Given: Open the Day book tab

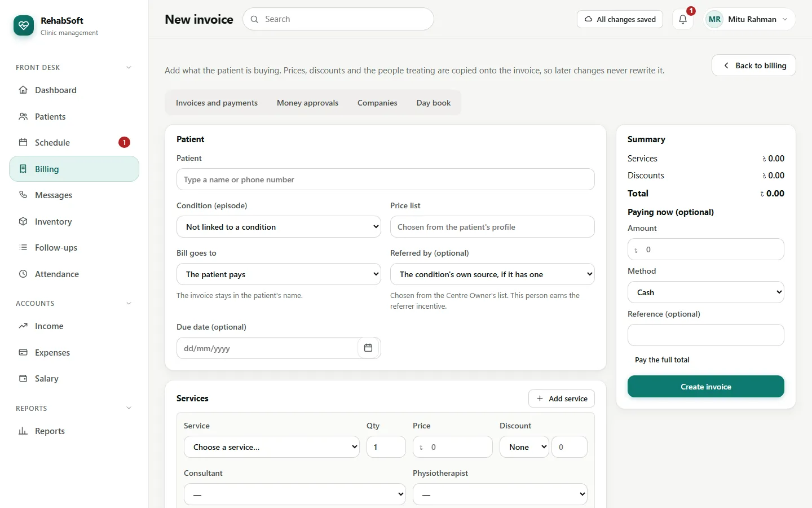Looking at the screenshot, I should click(434, 103).
